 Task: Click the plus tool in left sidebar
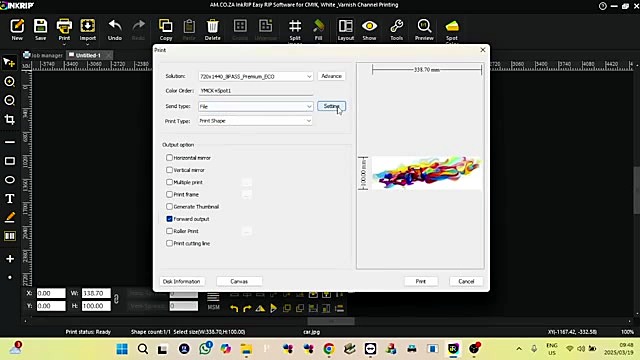[x=10, y=259]
